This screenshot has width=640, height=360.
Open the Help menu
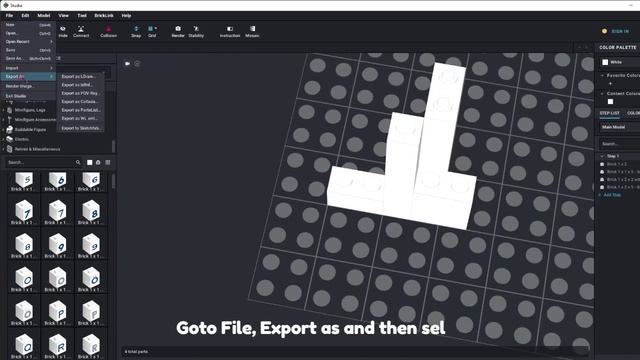tap(126, 16)
